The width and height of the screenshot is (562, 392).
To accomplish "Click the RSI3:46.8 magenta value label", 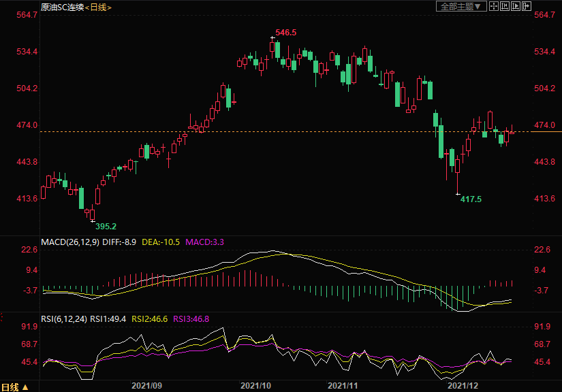I will click(x=191, y=318).
